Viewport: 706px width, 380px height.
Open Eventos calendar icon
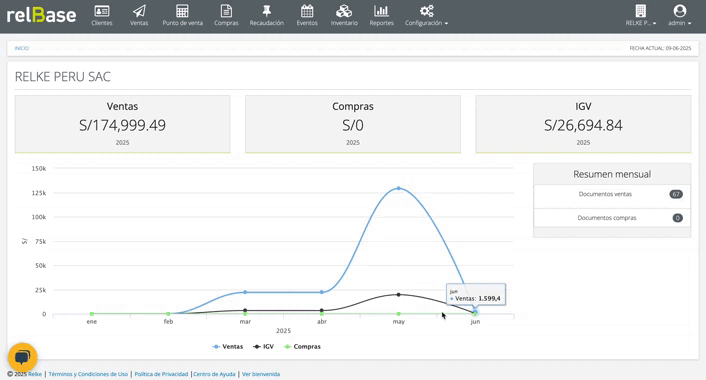[307, 11]
